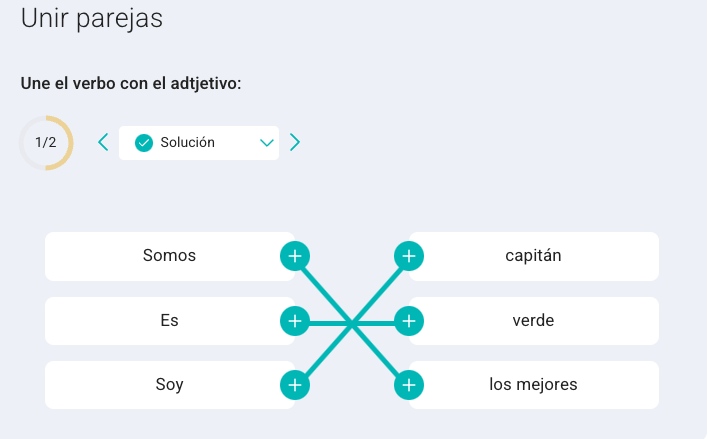
Task: Select the capitán answer card
Action: (x=534, y=256)
